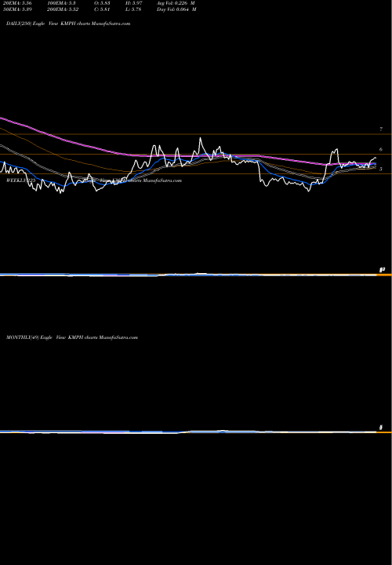Click the 100EMA: 5.3 value
The image size is (392, 565).
tap(61, 2)
